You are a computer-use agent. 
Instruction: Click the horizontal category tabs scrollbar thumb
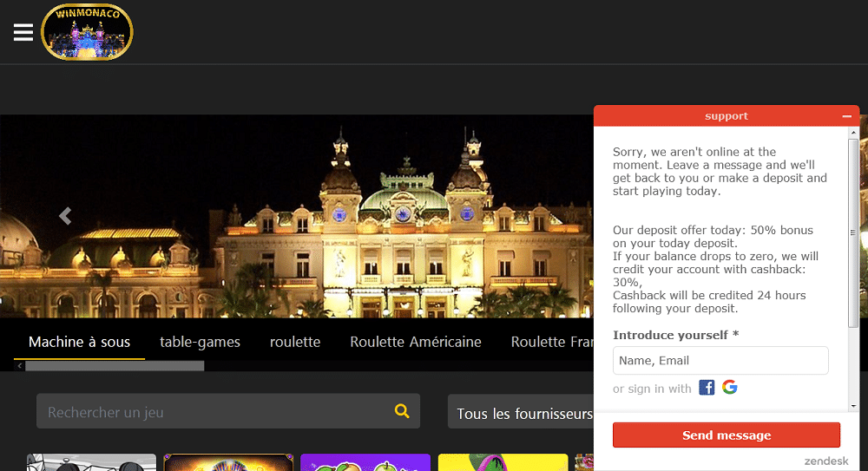click(115, 366)
